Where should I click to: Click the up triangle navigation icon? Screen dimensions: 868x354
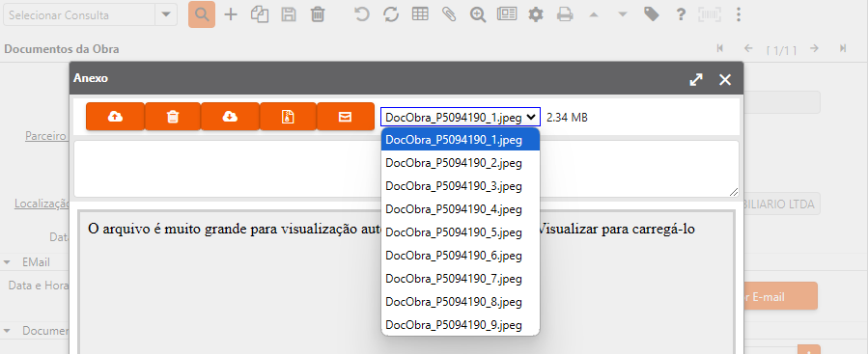[594, 14]
